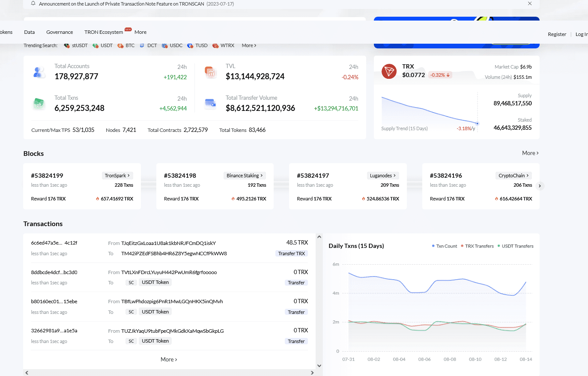Open sender address TJqEitzGxLoaa1U8ak1kbNRJFCmDQ1iskY

pyautogui.click(x=168, y=243)
